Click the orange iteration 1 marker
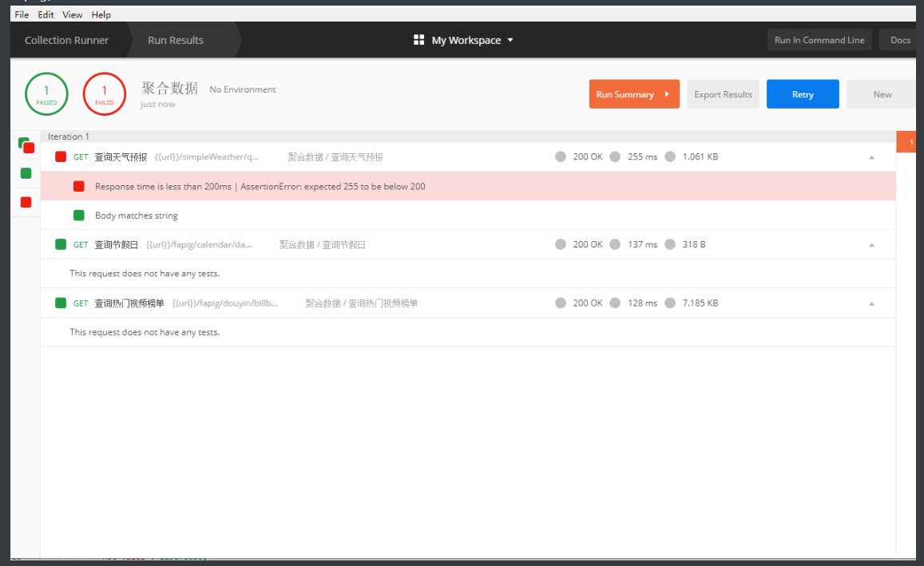This screenshot has width=924, height=566. 906,142
